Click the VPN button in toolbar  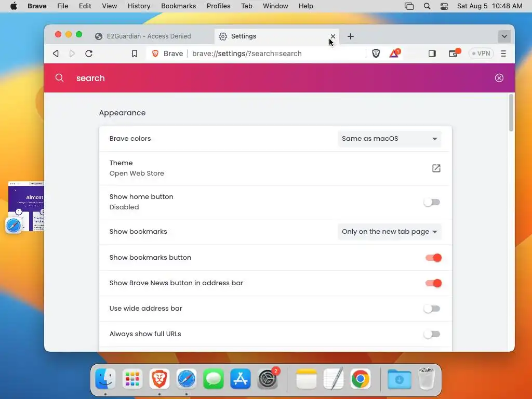481,54
